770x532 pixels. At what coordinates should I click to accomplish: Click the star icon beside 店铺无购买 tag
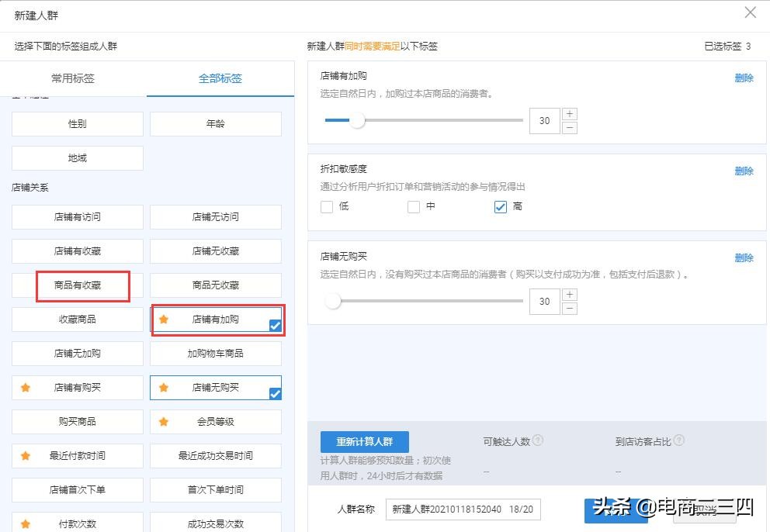pyautogui.click(x=164, y=387)
